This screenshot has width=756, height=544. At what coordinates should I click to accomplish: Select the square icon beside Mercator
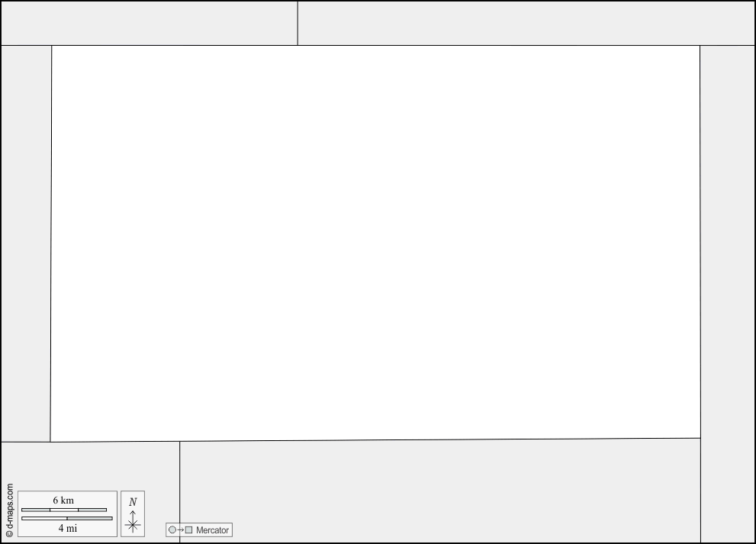188,530
